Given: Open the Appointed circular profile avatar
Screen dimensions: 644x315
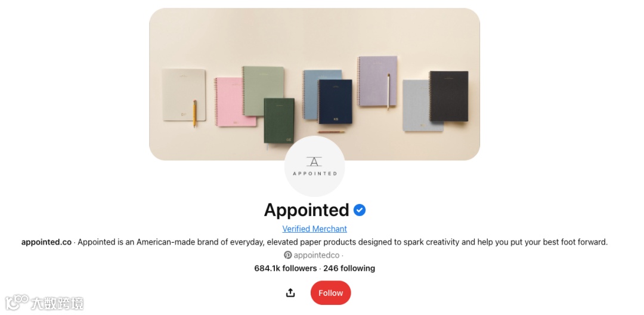Looking at the screenshot, I should tap(315, 166).
